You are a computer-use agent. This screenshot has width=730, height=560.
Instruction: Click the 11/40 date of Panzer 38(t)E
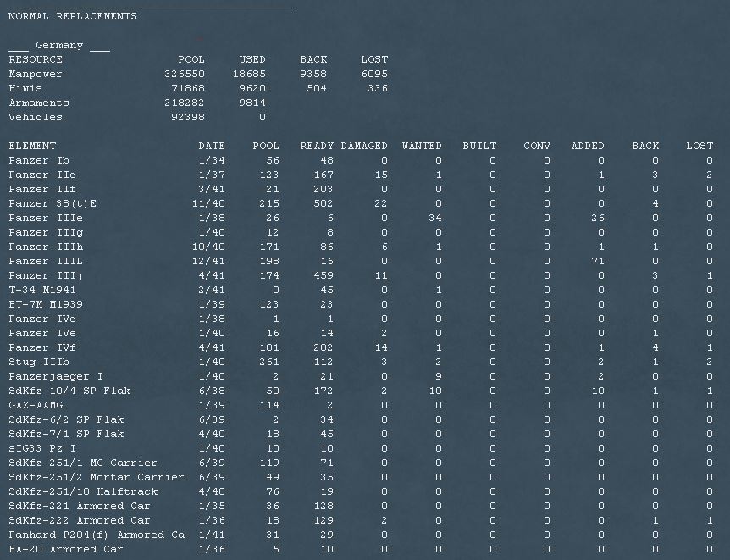pyautogui.click(x=208, y=203)
